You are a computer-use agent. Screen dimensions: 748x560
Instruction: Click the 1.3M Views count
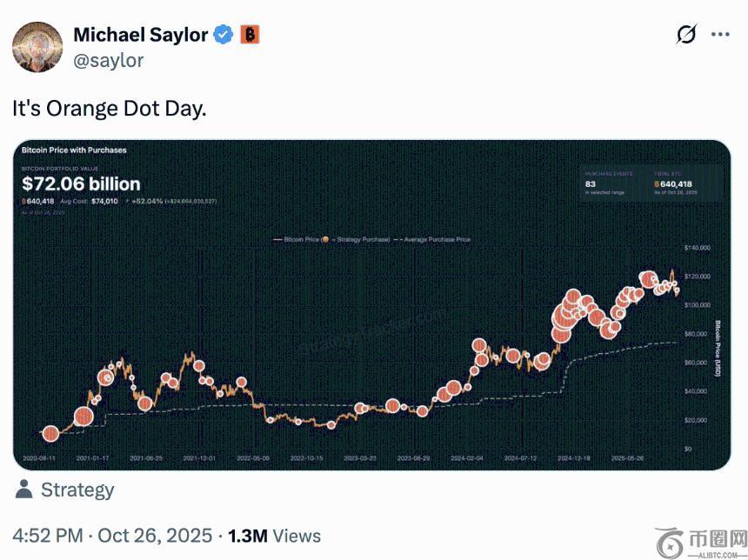[x=274, y=537]
